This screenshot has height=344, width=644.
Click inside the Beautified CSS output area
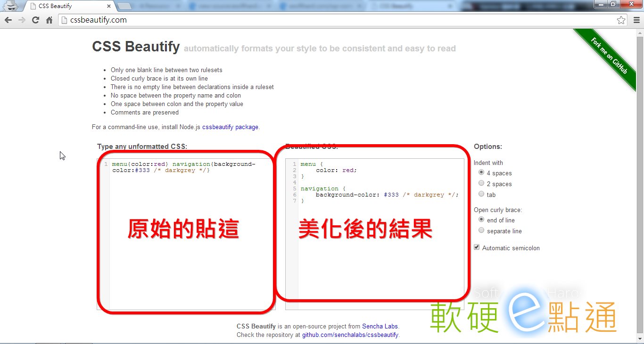click(x=375, y=234)
